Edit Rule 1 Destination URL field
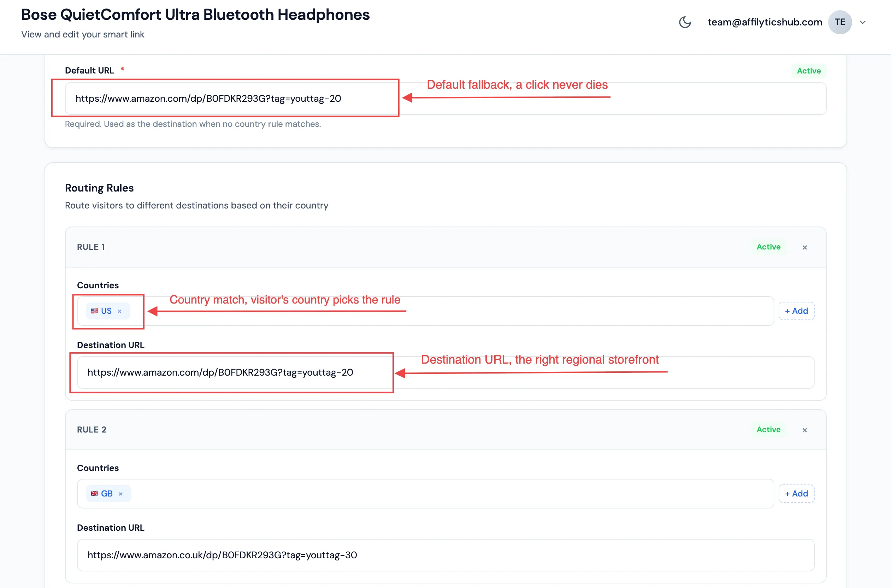The width and height of the screenshot is (891, 588). [445, 372]
